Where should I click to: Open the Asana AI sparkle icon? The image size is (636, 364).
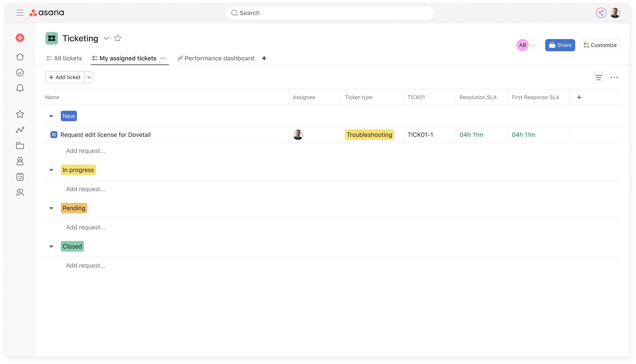[x=601, y=13]
